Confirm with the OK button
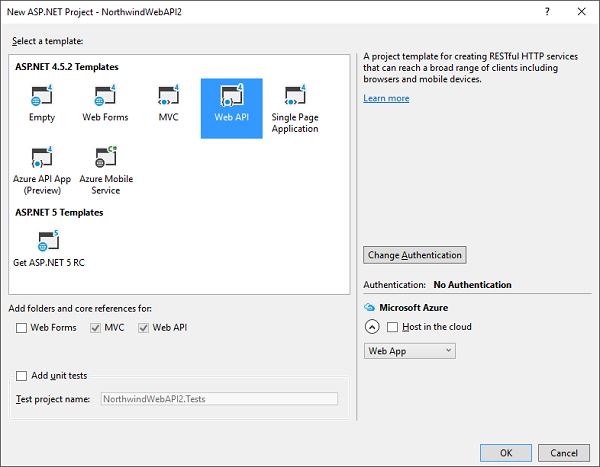The height and width of the screenshot is (467, 600). coord(506,453)
